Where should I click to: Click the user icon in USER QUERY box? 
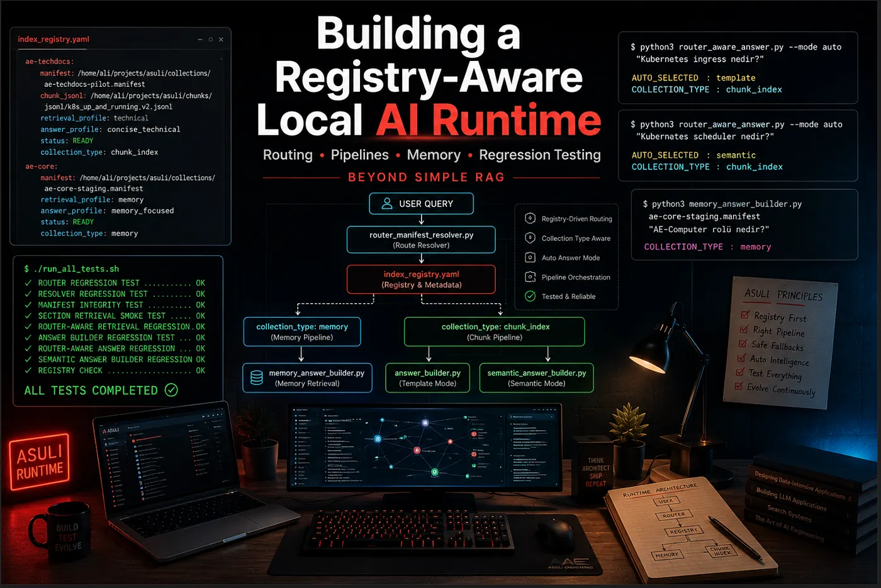click(x=386, y=203)
